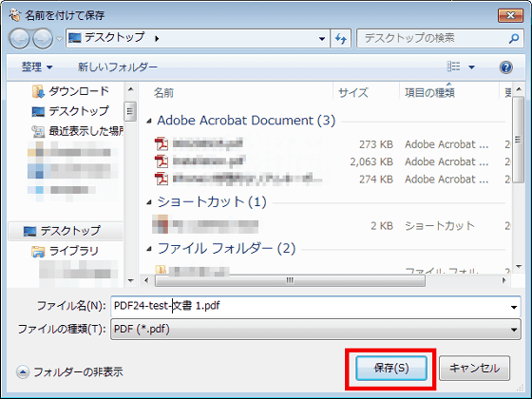Click the キャンセル button
Image resolution: width=532 pixels, height=399 pixels.
tap(474, 369)
